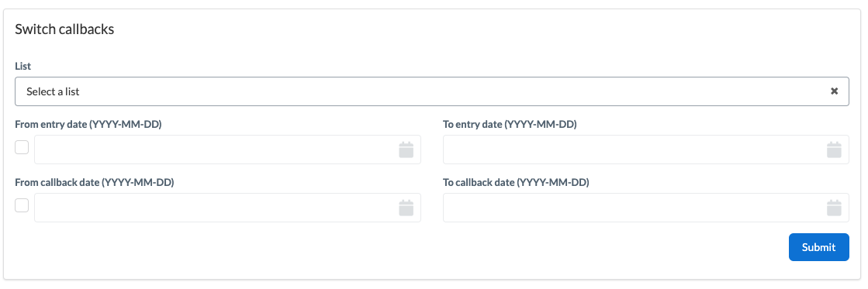Enable the From entry date checkbox
This screenshot has height=289, width=868.
pos(22,147)
